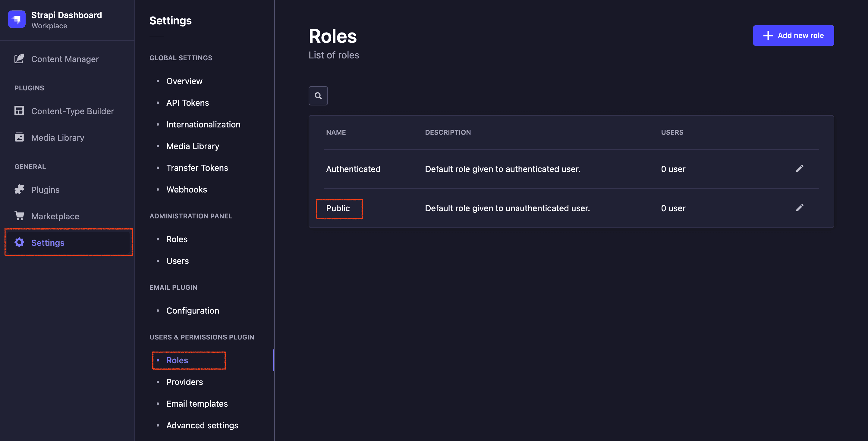Open the Overview settings page
This screenshot has height=441, width=868.
coord(184,81)
